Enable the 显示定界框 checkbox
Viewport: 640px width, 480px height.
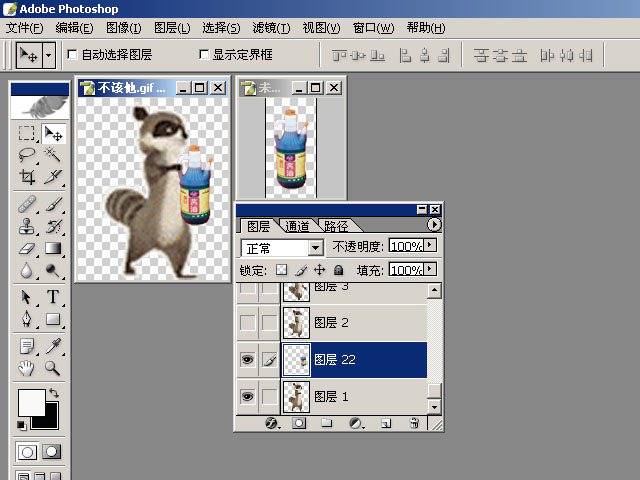204,54
